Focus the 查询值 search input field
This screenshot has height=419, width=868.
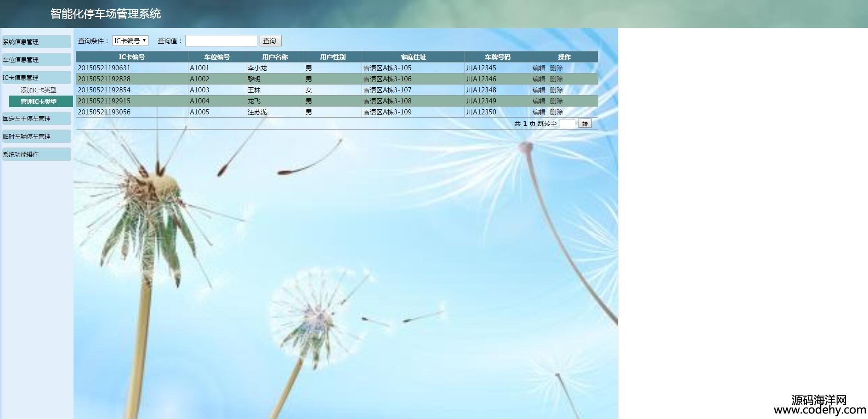[x=221, y=41]
